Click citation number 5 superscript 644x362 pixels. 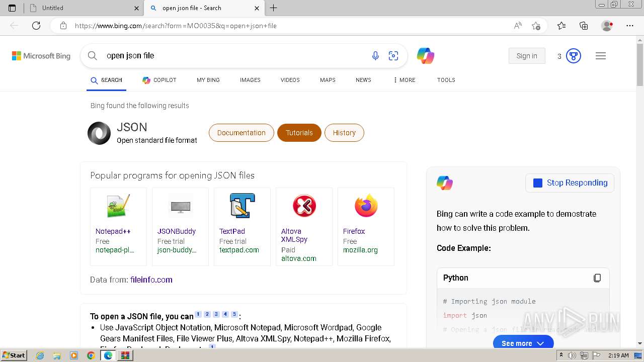[234, 314]
